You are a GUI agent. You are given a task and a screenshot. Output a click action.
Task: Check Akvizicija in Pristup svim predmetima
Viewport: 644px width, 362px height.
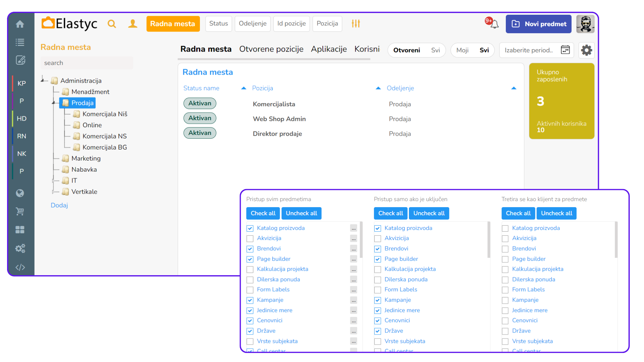pos(250,239)
